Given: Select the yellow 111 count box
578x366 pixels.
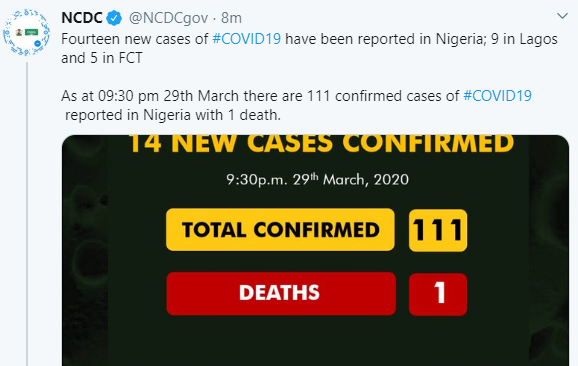Looking at the screenshot, I should point(438,230).
